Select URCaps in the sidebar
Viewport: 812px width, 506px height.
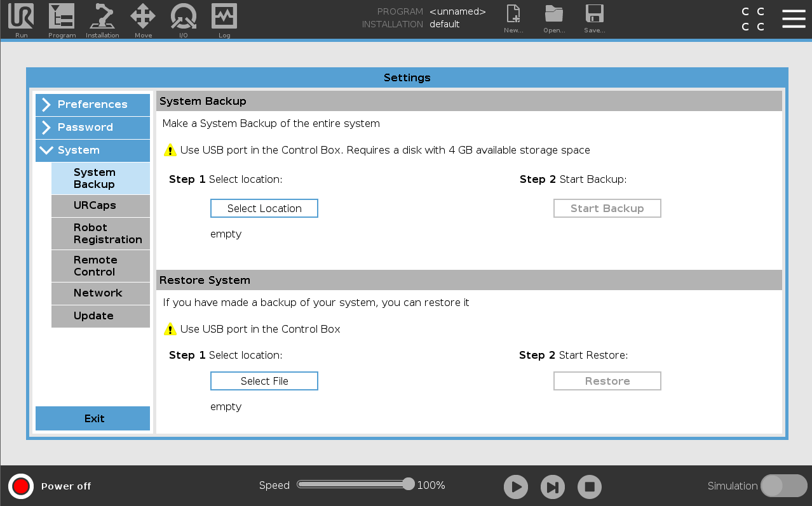point(100,206)
